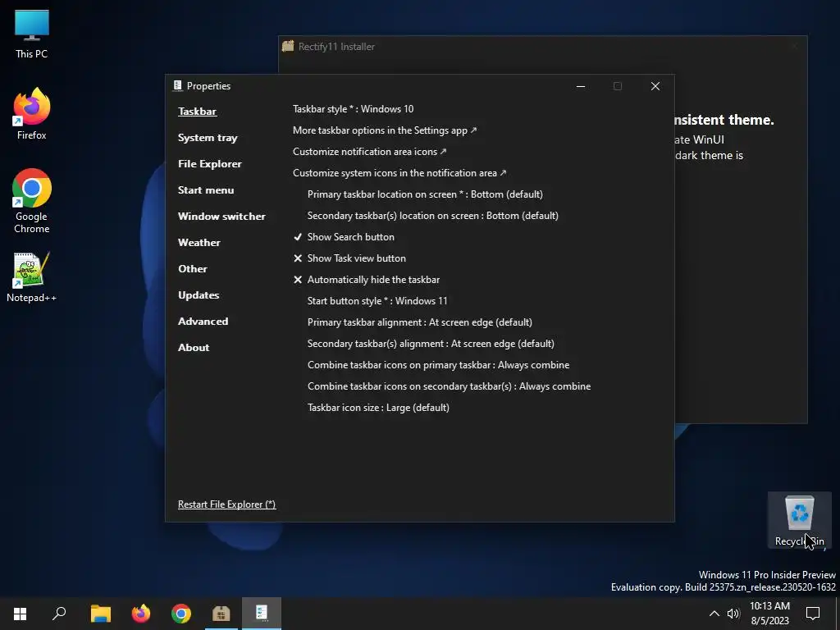Open Customize system icons in notification area
The width and height of the screenshot is (840, 630).
(399, 173)
